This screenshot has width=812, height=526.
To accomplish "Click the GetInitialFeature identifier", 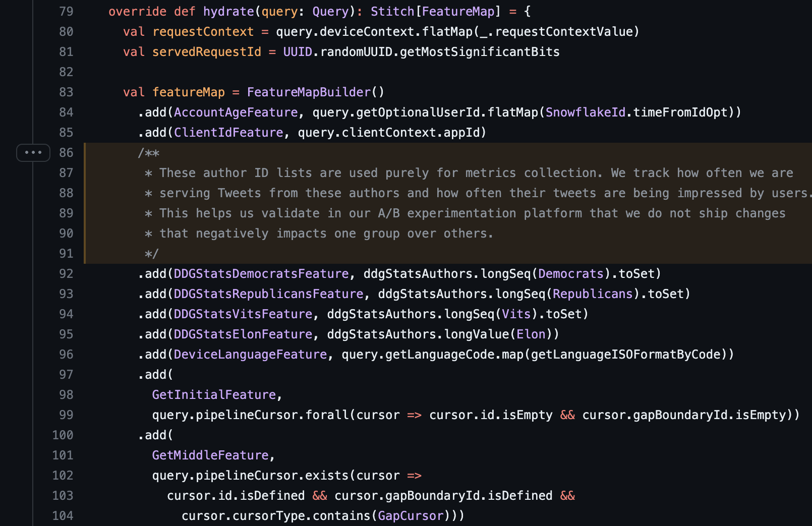I will click(214, 395).
